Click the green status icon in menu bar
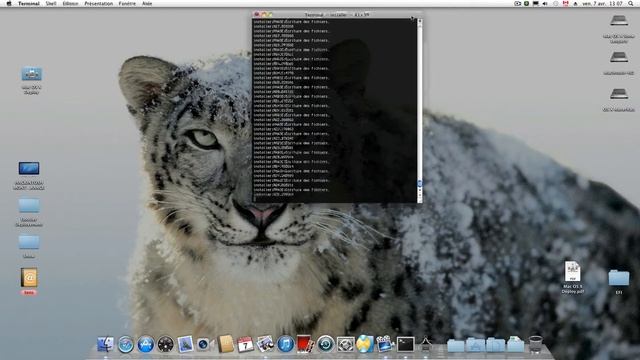Viewport: 640px width, 360px height. (527, 3)
